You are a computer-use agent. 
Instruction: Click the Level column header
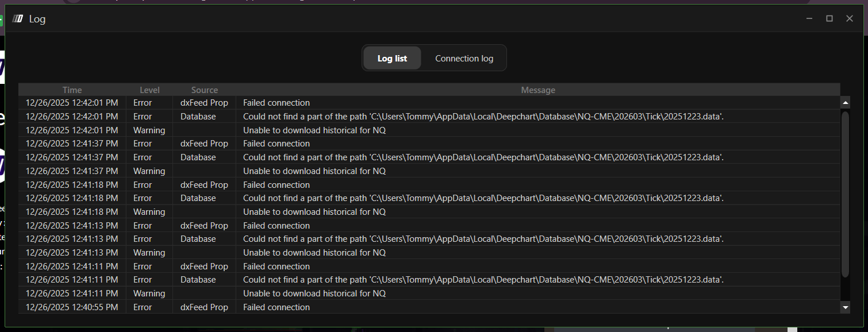[x=149, y=90]
